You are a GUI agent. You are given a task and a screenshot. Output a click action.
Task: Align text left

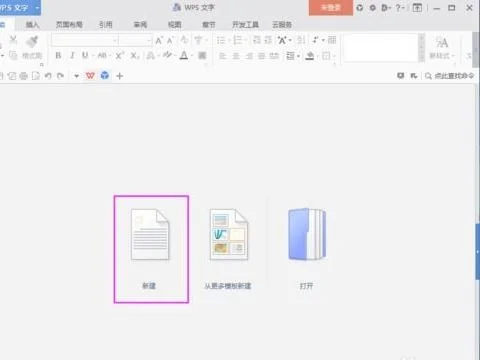[x=222, y=56]
